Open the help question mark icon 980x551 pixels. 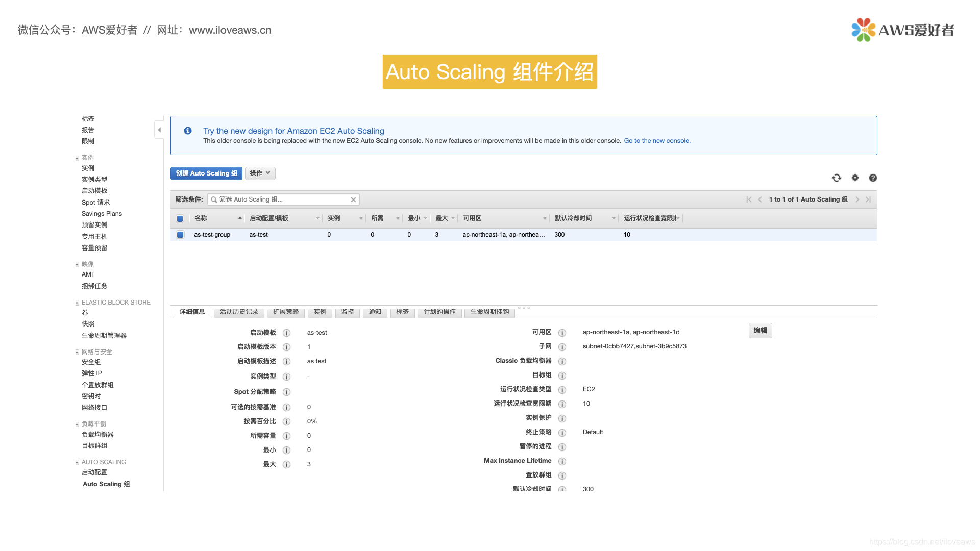[873, 178]
